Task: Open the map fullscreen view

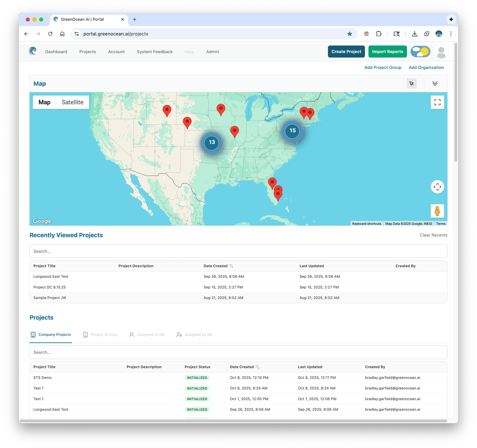Action: coord(437,102)
